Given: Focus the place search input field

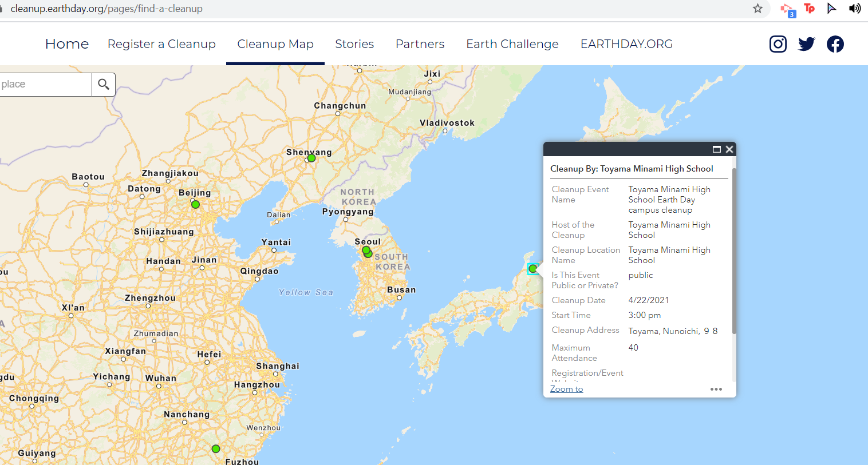Looking at the screenshot, I should tap(46, 85).
